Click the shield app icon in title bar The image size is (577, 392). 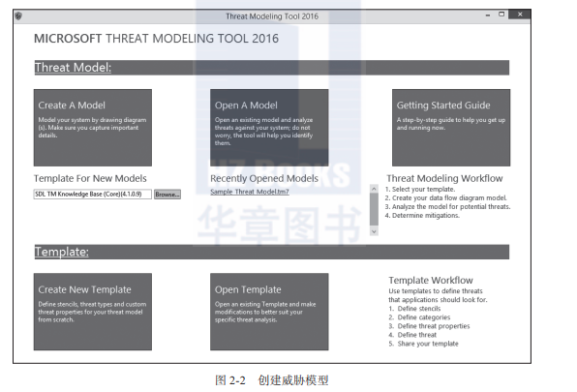coord(18,15)
